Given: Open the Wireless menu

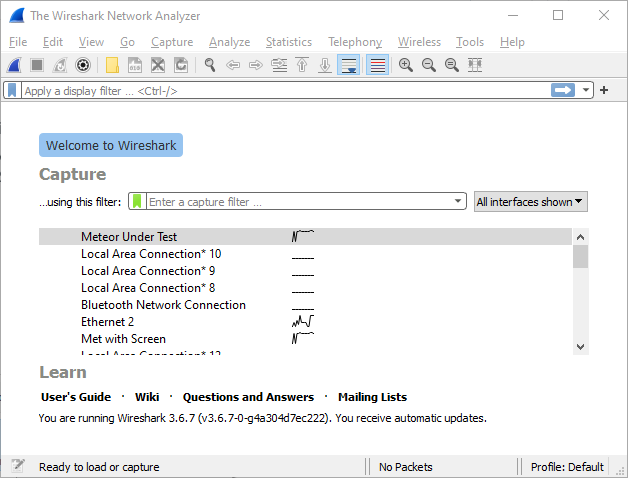Looking at the screenshot, I should pyautogui.click(x=419, y=42).
